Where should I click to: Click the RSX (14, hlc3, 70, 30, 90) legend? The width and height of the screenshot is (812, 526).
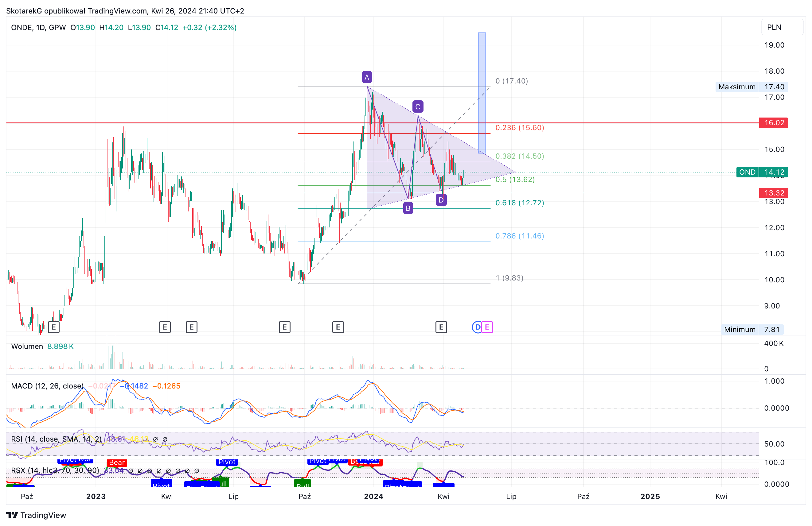[x=55, y=470]
